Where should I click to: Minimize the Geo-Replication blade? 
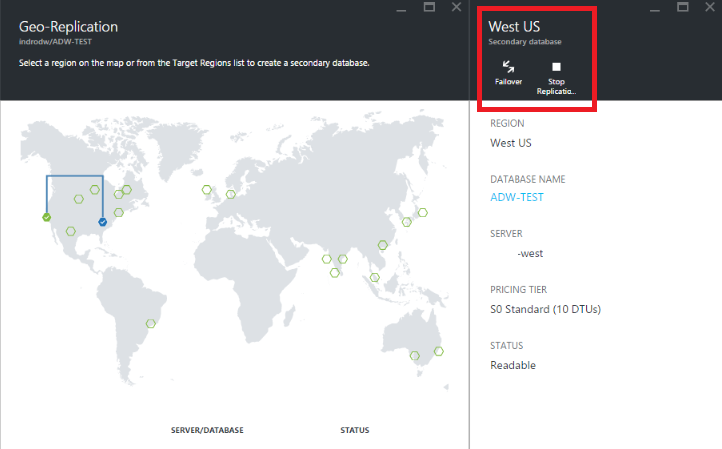401,8
